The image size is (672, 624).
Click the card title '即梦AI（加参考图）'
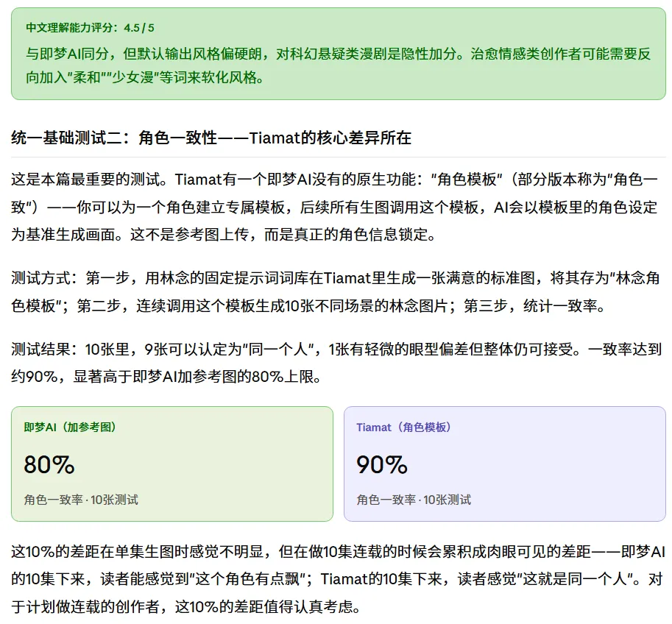click(70, 428)
